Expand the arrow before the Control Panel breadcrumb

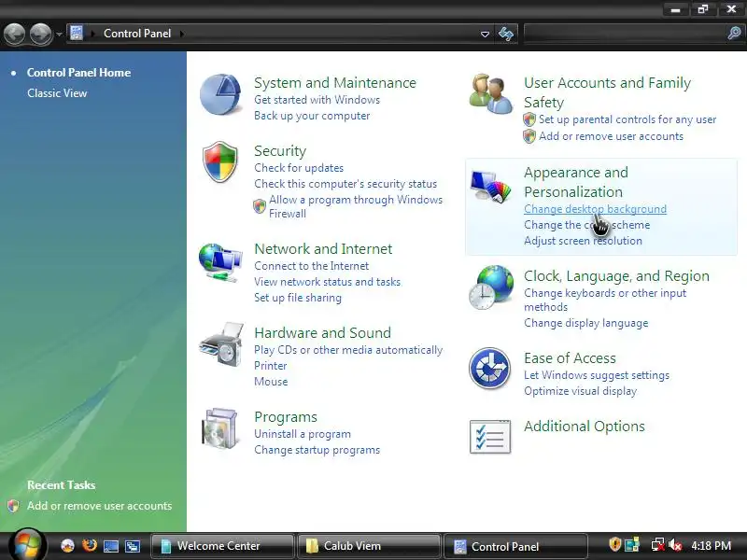point(92,34)
